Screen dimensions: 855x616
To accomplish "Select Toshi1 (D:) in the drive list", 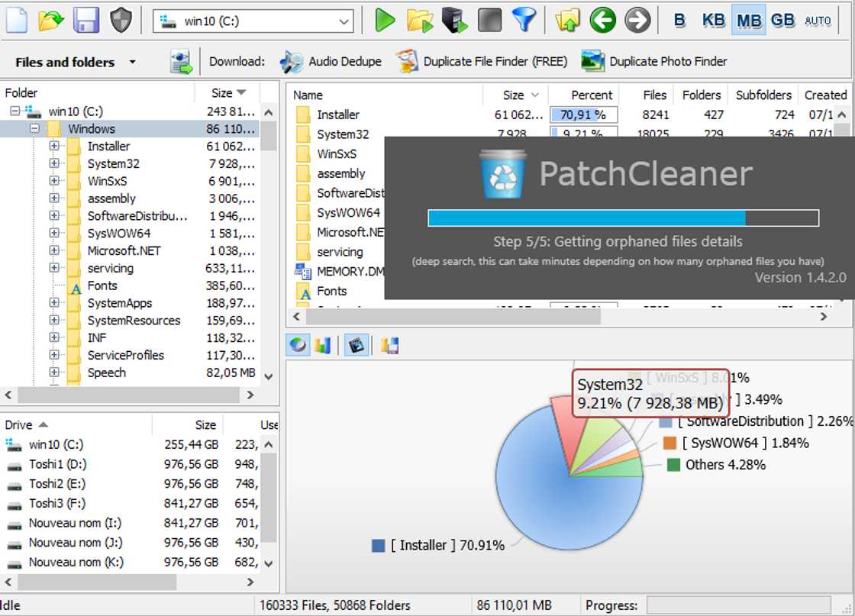I will coord(56,464).
